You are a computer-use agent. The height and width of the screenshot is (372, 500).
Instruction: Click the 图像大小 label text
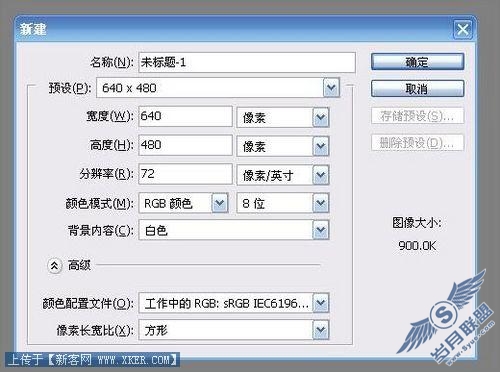(417, 223)
